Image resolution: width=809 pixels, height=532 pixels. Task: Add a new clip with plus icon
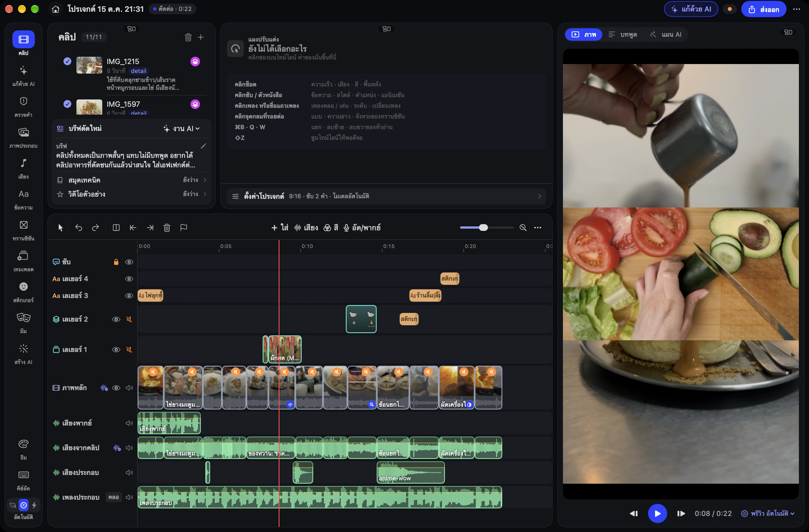coord(201,37)
